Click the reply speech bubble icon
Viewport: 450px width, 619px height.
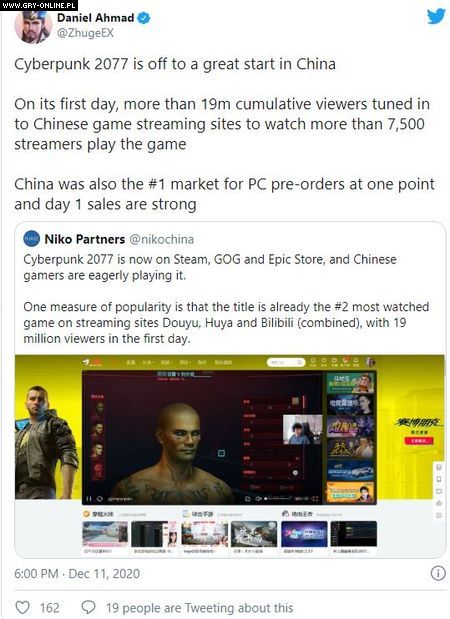tap(88, 607)
